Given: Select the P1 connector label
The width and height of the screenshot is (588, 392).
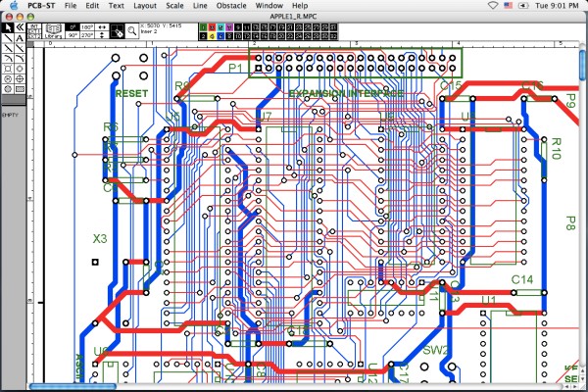Looking at the screenshot, I should tap(235, 68).
